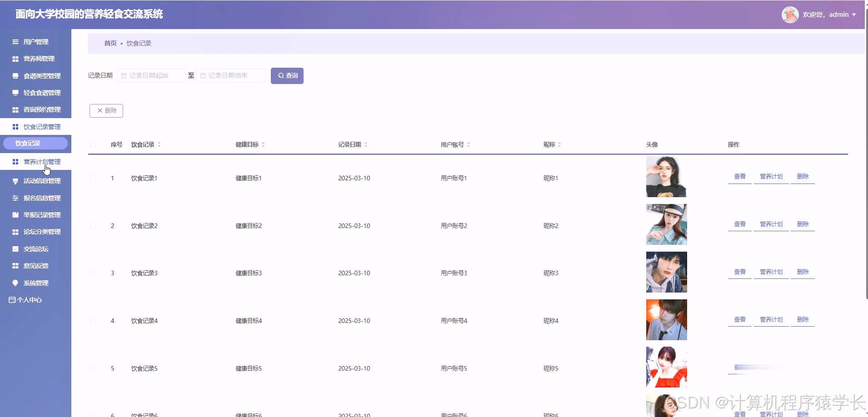The image size is (868, 417).
Task: Check the select-all checkbox in table header
Action: click(x=93, y=144)
